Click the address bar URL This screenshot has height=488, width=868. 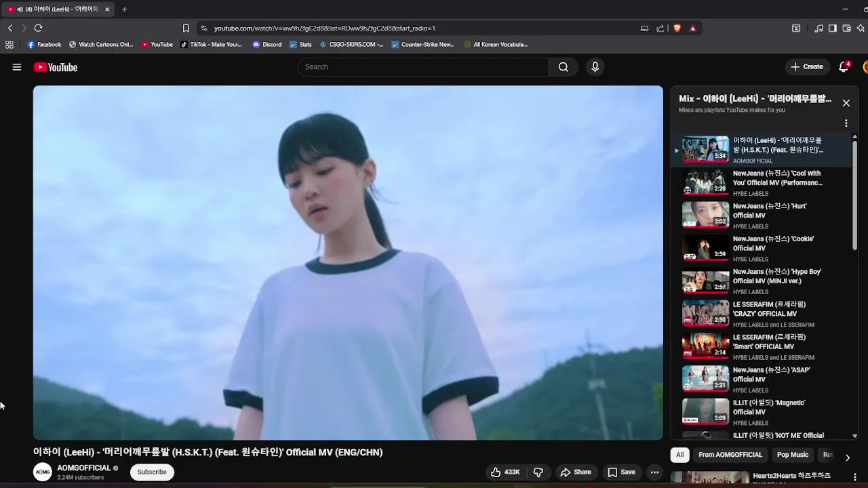tap(325, 28)
